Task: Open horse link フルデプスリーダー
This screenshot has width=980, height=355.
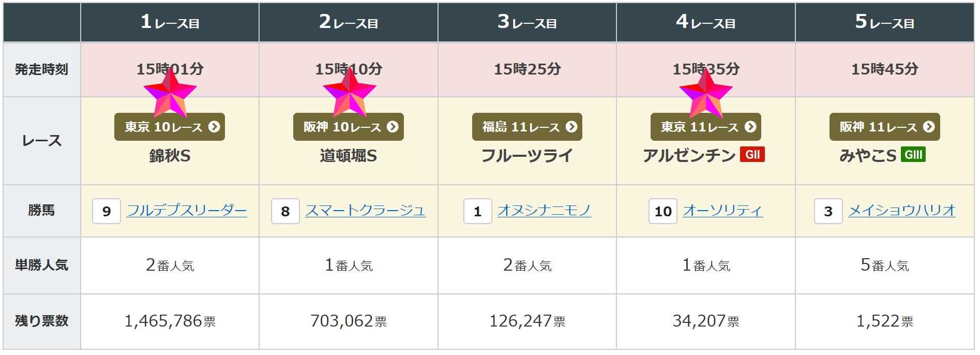Action: click(x=187, y=210)
